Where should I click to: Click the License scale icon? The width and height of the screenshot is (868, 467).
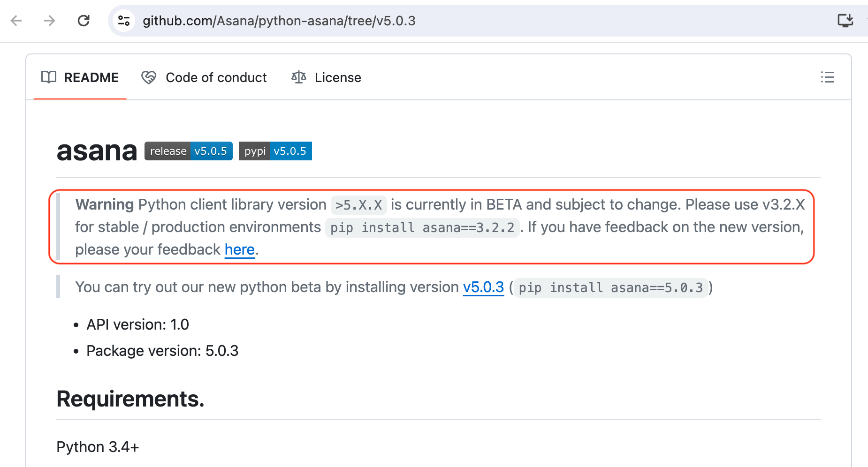coord(299,77)
